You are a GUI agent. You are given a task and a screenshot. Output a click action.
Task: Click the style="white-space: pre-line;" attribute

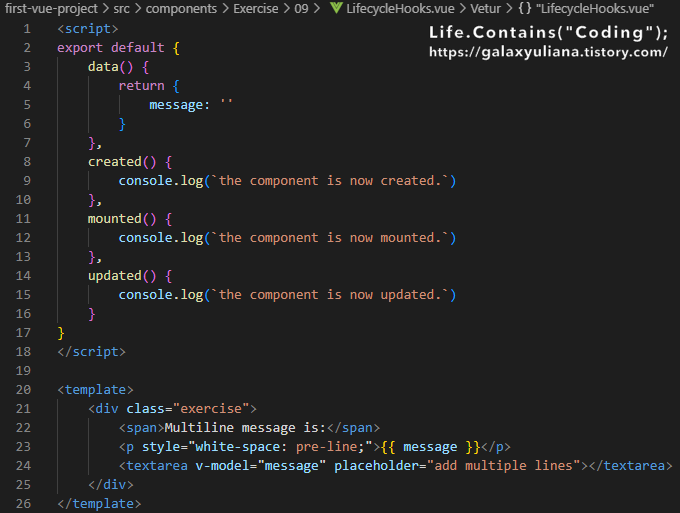257,447
